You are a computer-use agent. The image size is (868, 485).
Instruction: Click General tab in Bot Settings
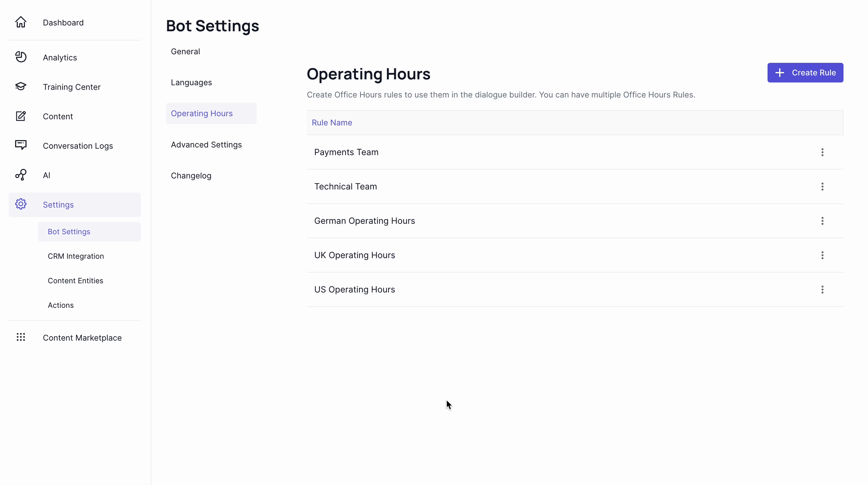[x=185, y=51]
